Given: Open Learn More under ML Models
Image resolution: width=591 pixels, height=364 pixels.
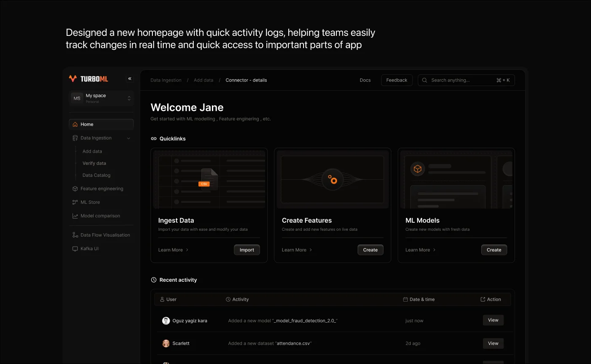Looking at the screenshot, I should pos(421,250).
